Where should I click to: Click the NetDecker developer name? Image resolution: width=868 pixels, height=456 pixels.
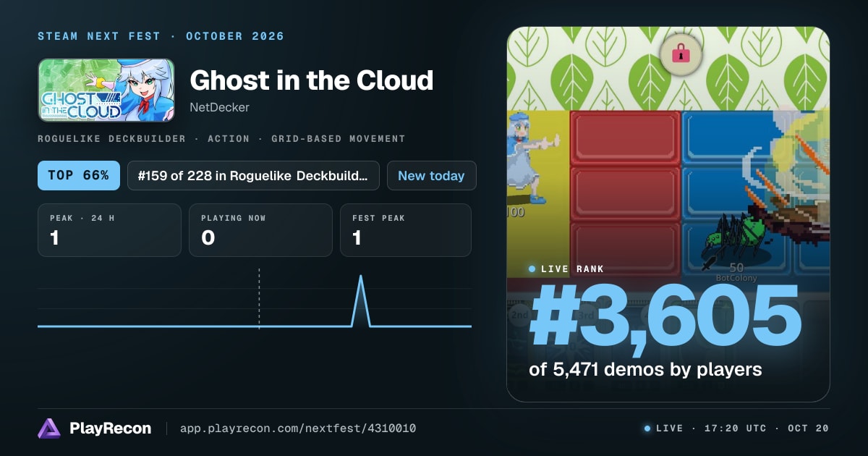tap(219, 107)
